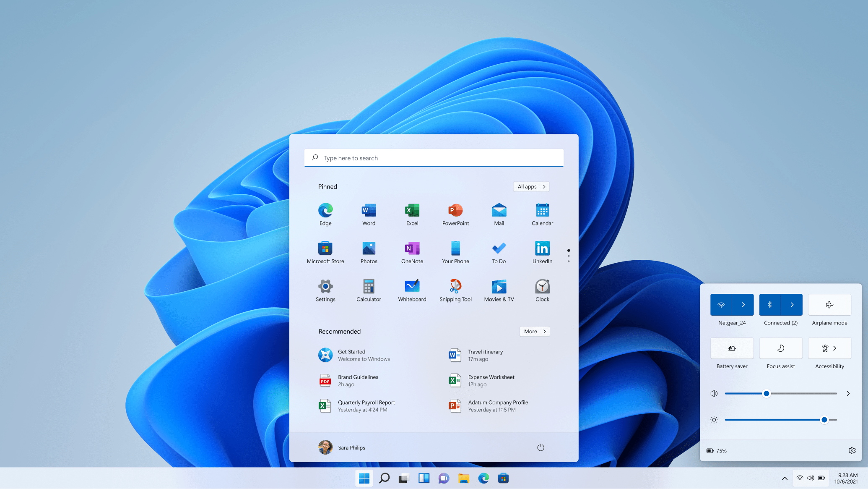Screen dimensions: 868x489
Task: Open the Expense Worksheet recommended file
Action: click(x=491, y=380)
